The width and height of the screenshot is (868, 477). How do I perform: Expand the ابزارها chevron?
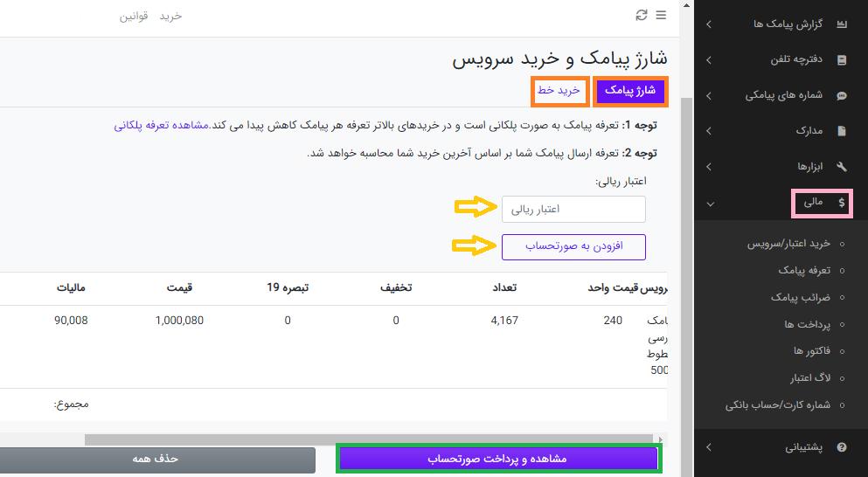click(709, 167)
